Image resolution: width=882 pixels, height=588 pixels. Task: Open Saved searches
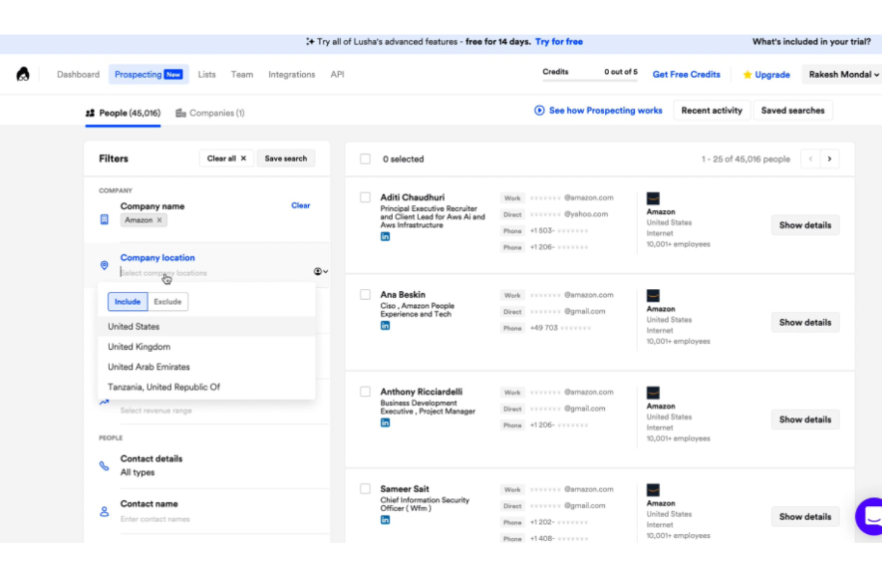(793, 110)
